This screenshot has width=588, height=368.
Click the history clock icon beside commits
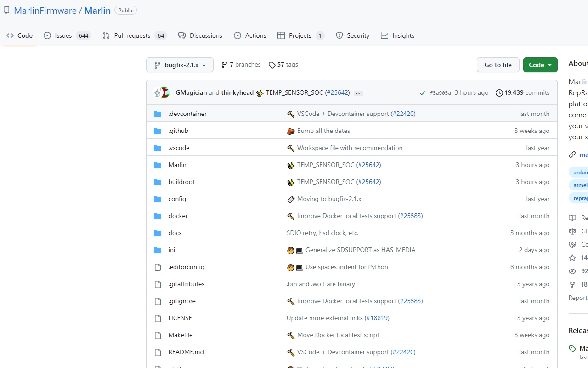[499, 93]
